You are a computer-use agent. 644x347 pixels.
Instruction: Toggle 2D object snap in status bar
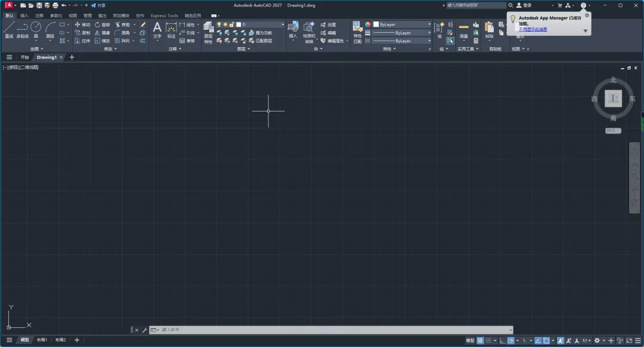tap(546, 340)
